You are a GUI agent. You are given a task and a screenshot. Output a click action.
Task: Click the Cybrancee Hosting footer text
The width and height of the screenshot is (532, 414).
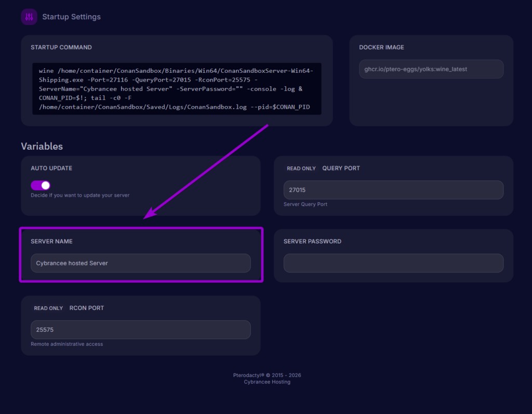tap(267, 382)
